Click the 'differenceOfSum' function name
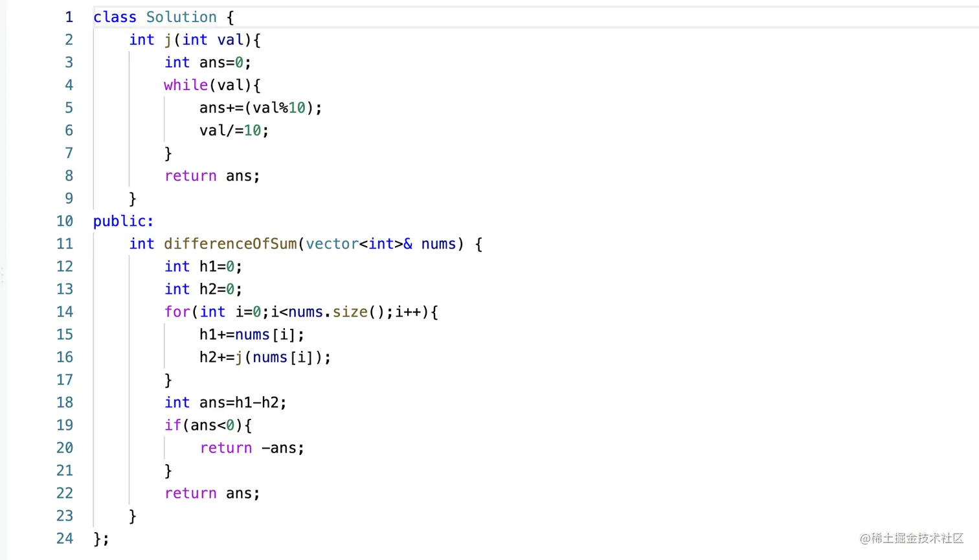The width and height of the screenshot is (979, 560). [231, 243]
